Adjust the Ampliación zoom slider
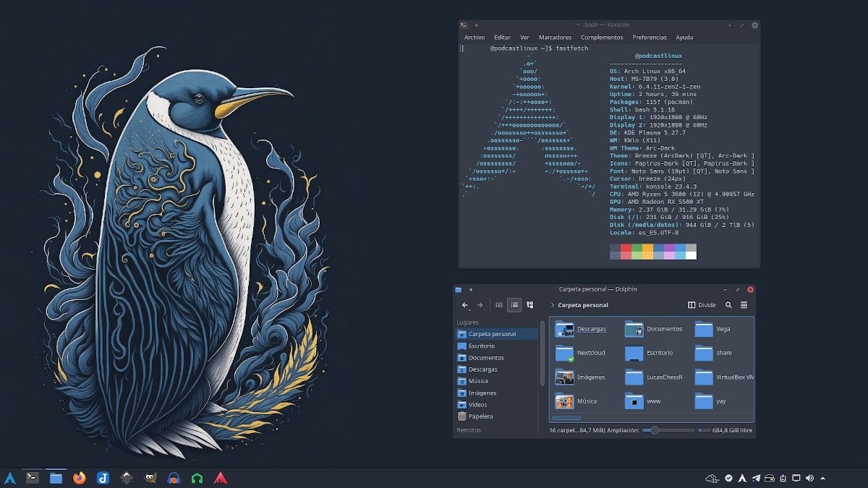868x488 pixels. pyautogui.click(x=670, y=430)
